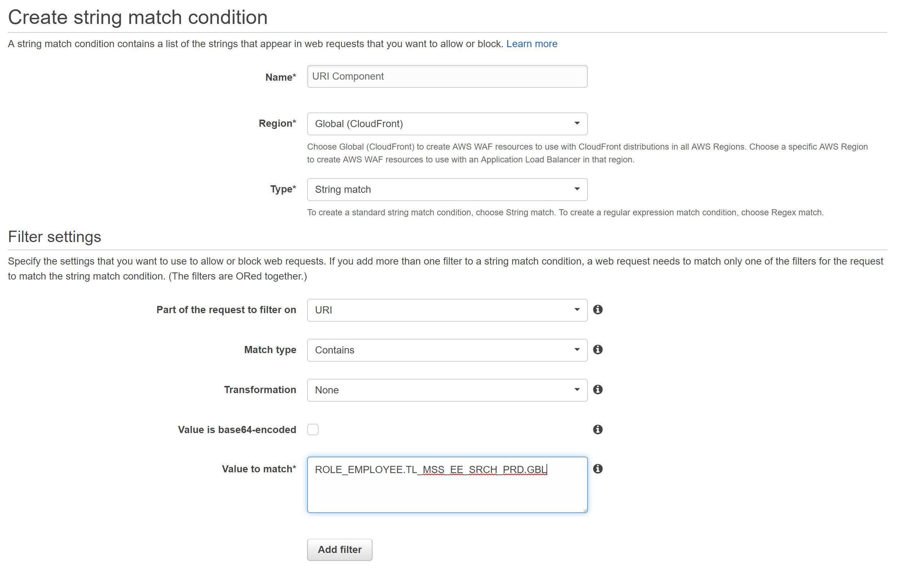Expand the Match type dropdown showing Contains
The height and width of the screenshot is (573, 924).
pyautogui.click(x=447, y=350)
